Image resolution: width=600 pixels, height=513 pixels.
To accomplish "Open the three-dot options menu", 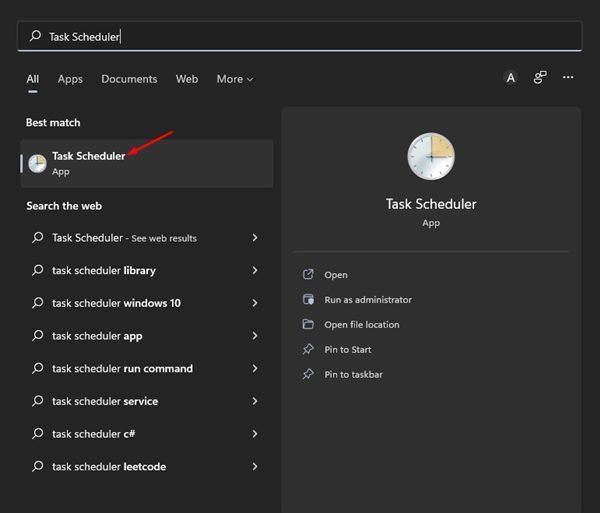I will pos(568,78).
